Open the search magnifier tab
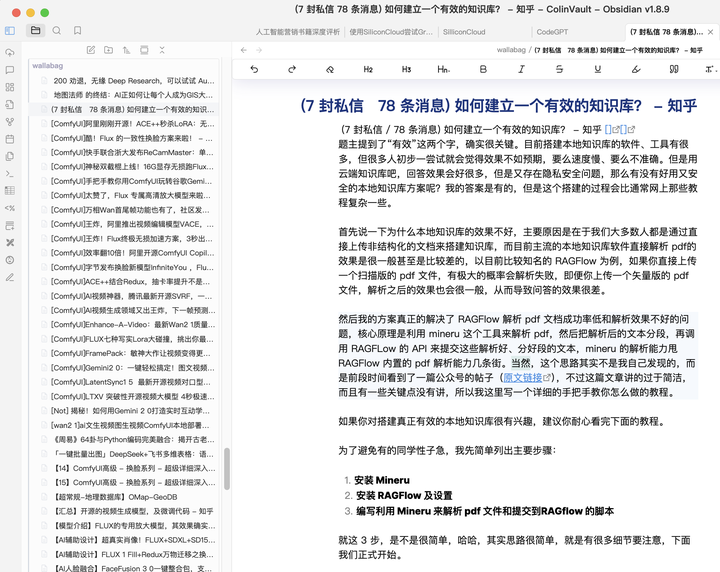This screenshot has height=572, width=720. coord(56,31)
